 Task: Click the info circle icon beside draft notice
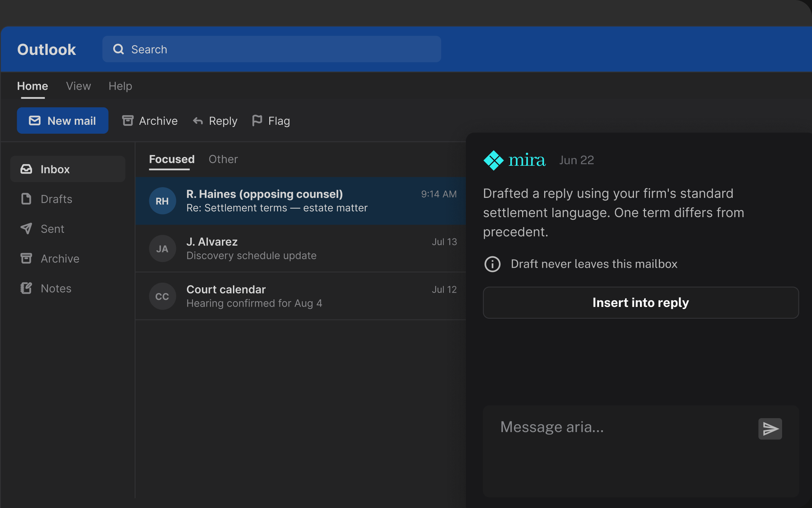493,264
